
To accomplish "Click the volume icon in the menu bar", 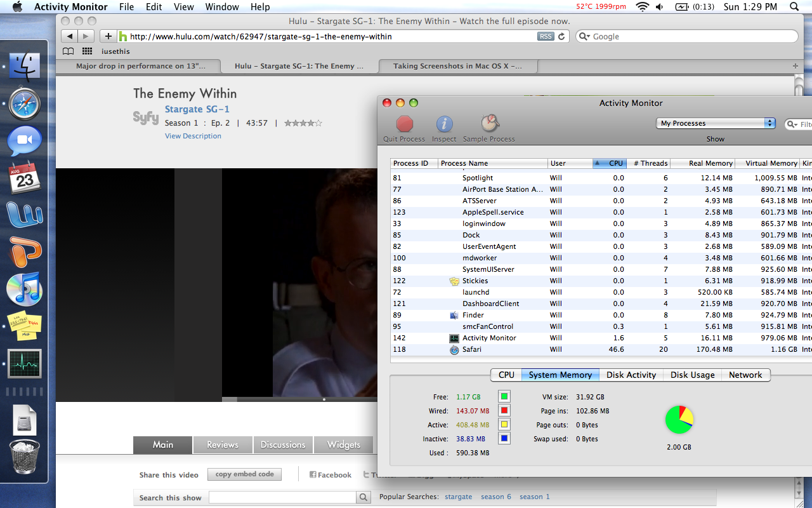I will (x=660, y=7).
